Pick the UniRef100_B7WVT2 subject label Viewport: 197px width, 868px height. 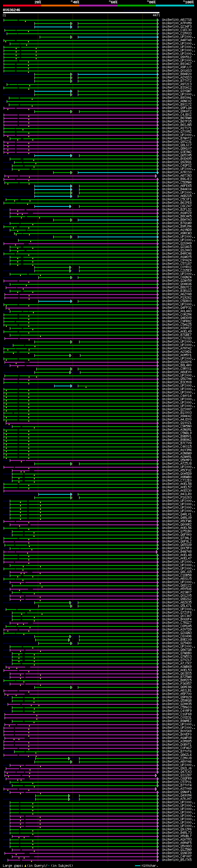[x=177, y=139]
